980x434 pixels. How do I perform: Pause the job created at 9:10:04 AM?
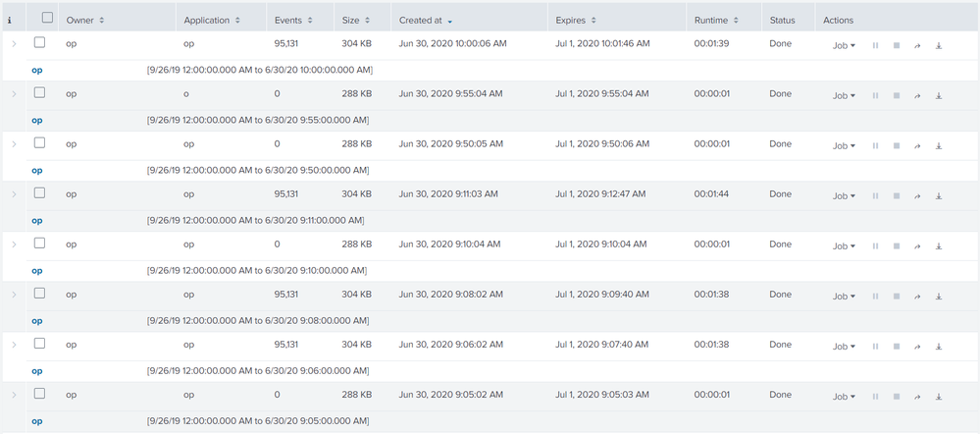point(875,245)
